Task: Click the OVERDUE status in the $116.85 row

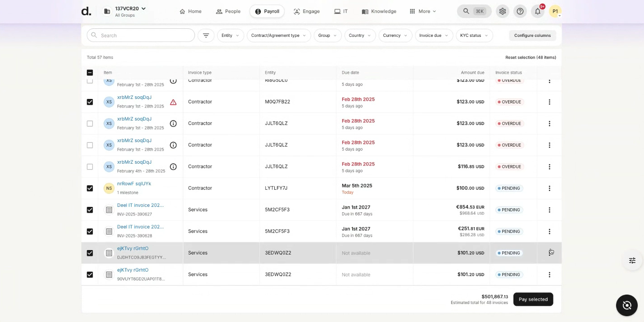Action: (509, 167)
